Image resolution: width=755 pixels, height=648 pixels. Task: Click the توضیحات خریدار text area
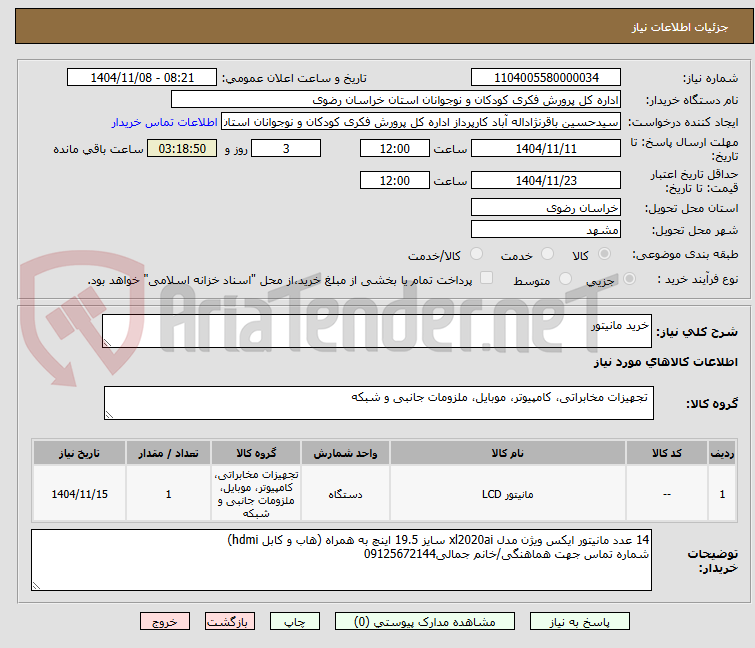(x=341, y=560)
